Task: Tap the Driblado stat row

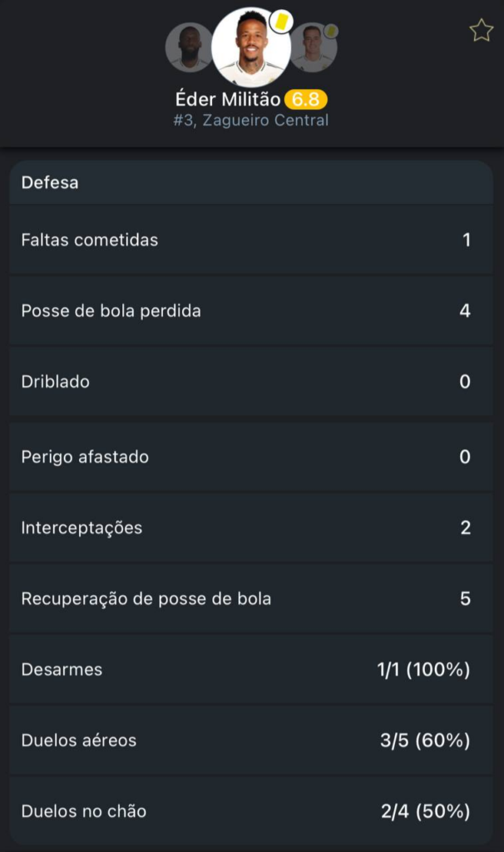Action: pyautogui.click(x=251, y=382)
